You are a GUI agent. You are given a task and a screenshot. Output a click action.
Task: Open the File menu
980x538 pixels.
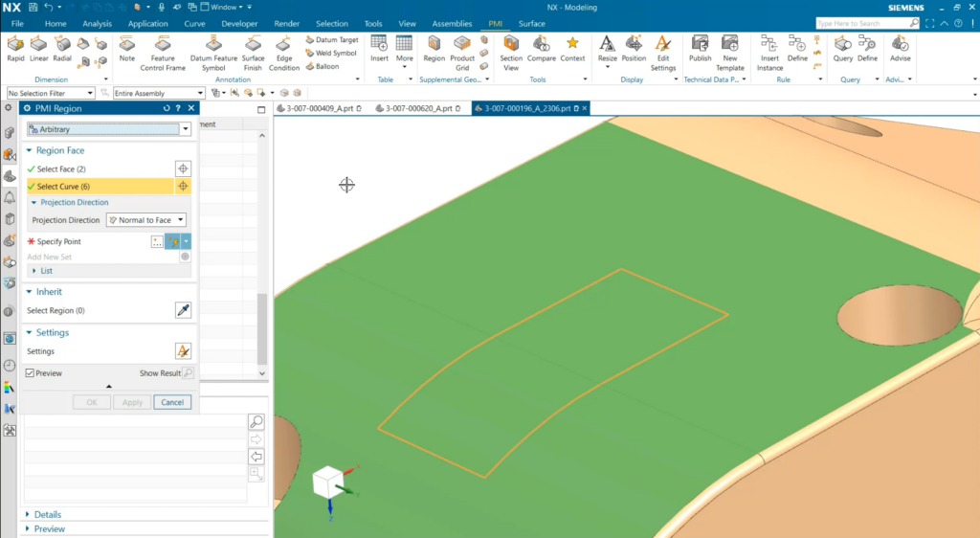[17, 23]
